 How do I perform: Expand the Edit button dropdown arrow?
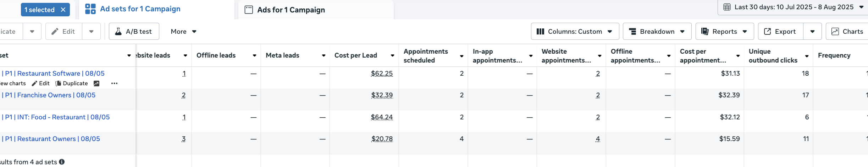click(x=92, y=32)
